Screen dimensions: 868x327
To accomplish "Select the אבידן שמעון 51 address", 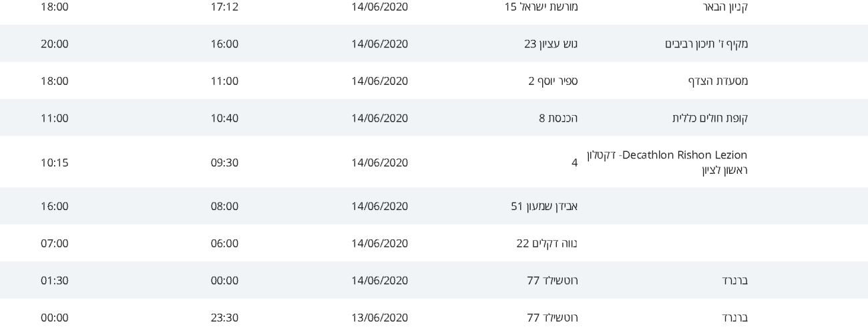I will [544, 206].
